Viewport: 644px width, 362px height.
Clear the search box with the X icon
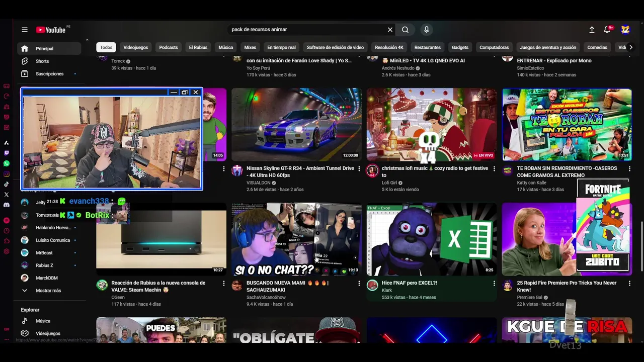click(x=390, y=30)
